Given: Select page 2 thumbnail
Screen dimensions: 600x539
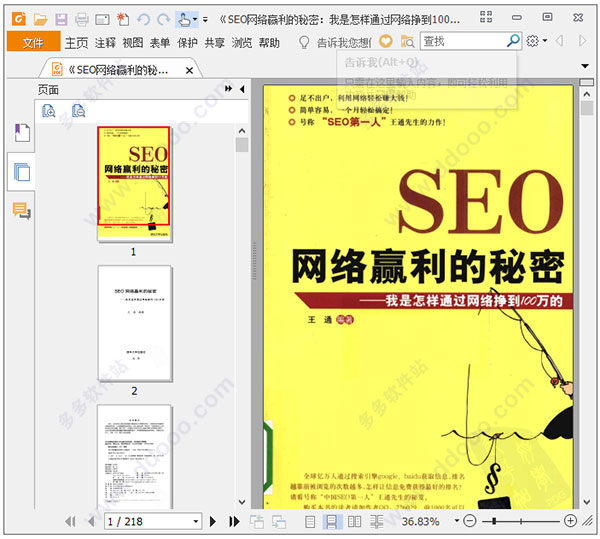Looking at the screenshot, I should point(134,323).
